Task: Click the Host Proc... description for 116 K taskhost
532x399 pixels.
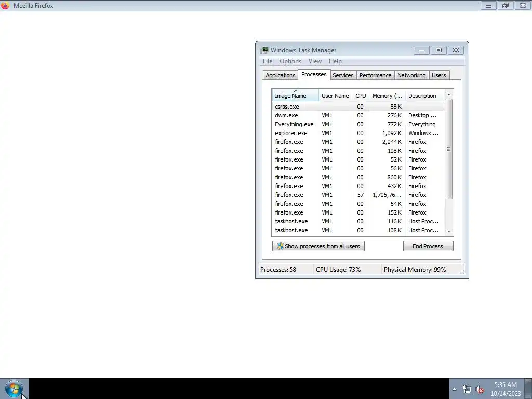Action: (423, 221)
